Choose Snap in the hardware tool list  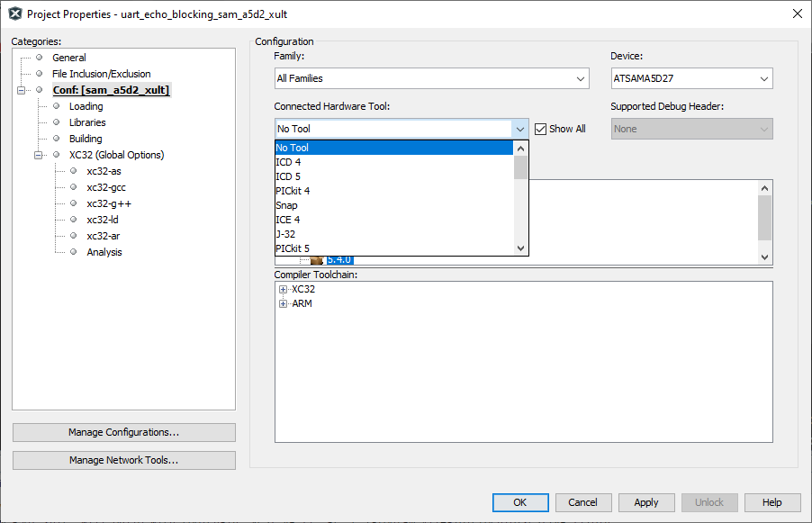pos(286,205)
